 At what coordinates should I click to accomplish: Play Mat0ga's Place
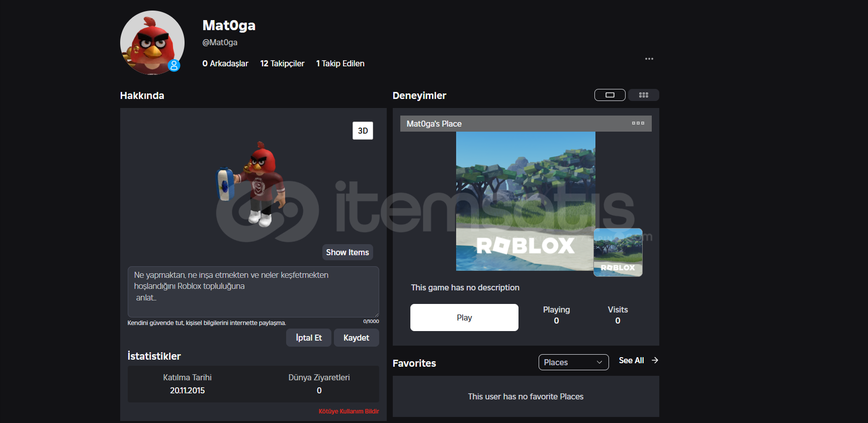[464, 318]
